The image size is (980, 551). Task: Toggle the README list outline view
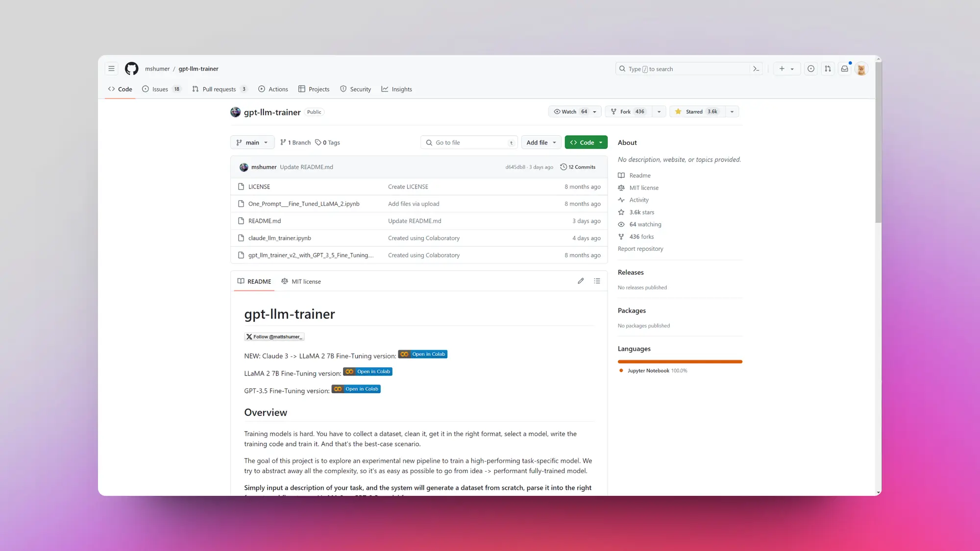click(596, 281)
